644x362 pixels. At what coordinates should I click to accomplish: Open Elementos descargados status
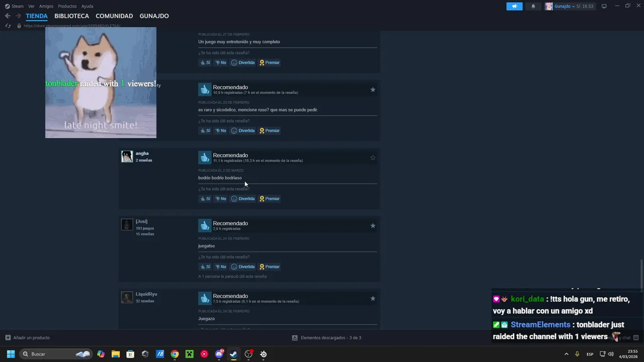[327, 337]
